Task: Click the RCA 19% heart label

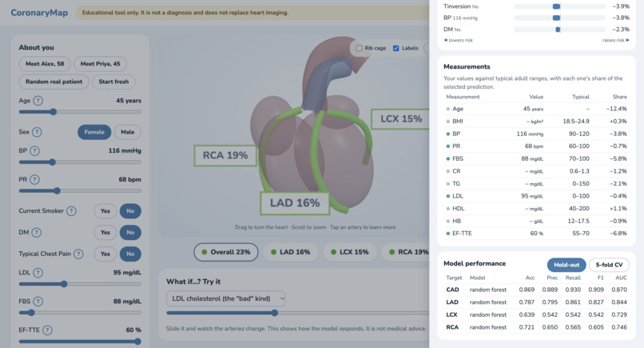Action: point(225,155)
